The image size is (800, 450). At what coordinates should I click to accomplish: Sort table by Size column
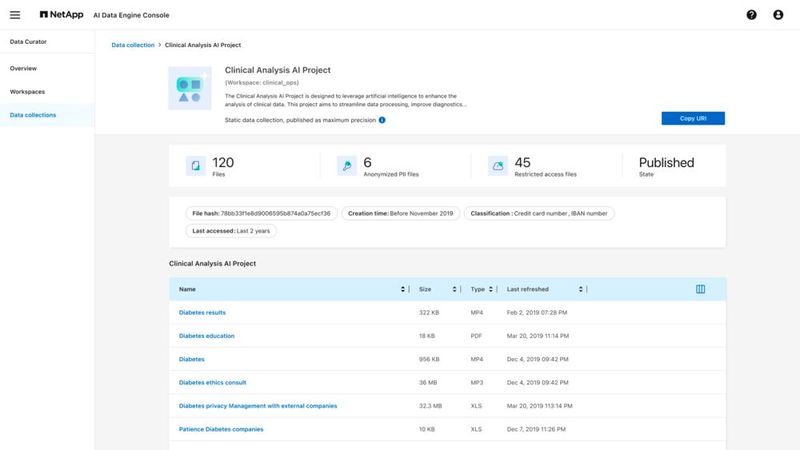click(x=454, y=289)
